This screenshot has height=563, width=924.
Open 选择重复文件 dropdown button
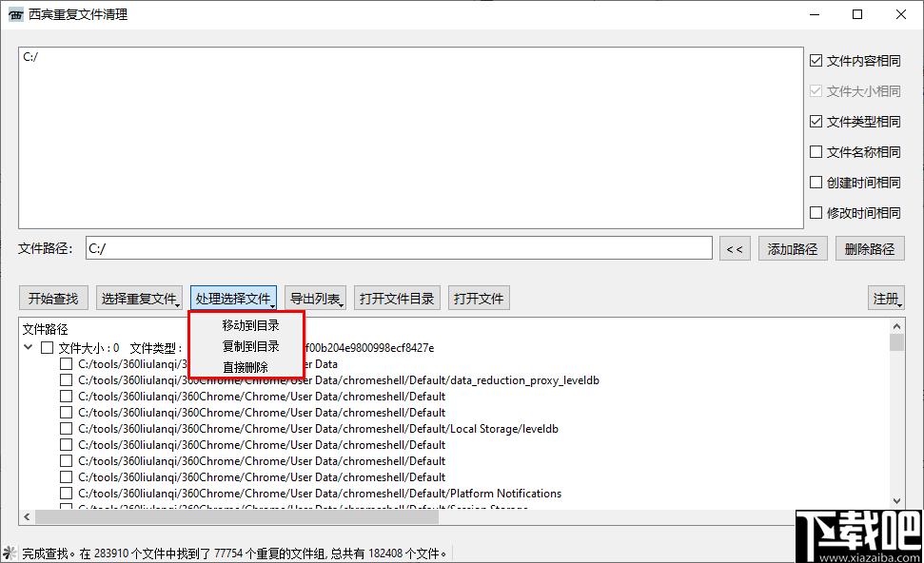pos(139,298)
